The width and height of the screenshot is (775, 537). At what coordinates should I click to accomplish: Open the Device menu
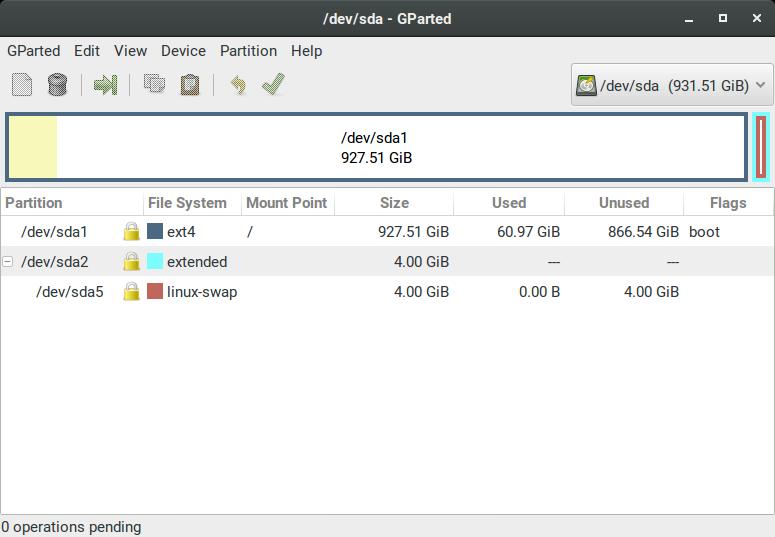(183, 51)
